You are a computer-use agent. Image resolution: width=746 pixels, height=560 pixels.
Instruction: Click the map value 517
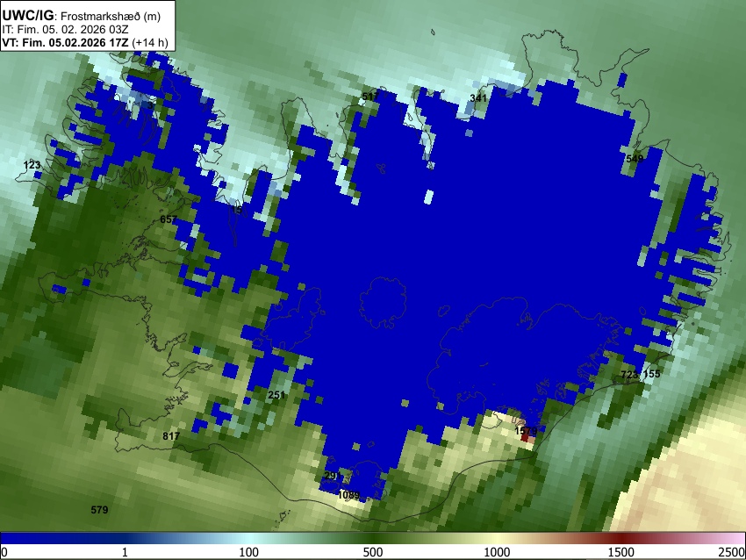pos(370,97)
